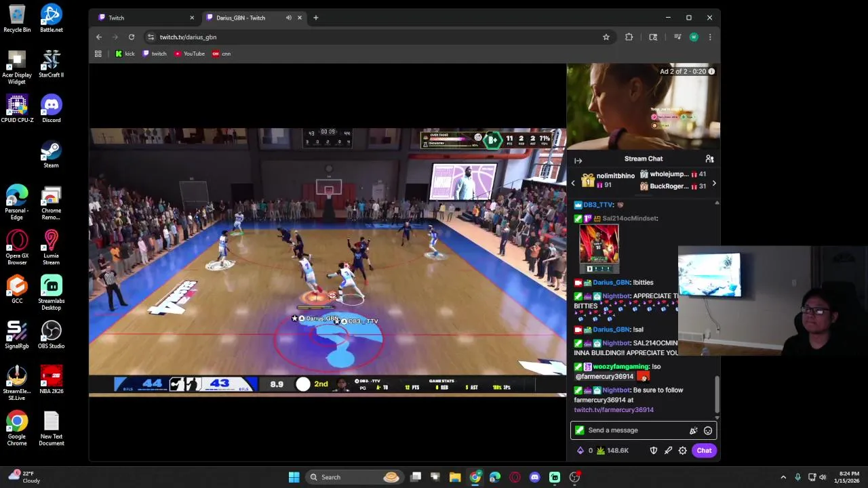Open chat settings gear icon
This screenshot has width=868, height=488.
tap(683, 451)
